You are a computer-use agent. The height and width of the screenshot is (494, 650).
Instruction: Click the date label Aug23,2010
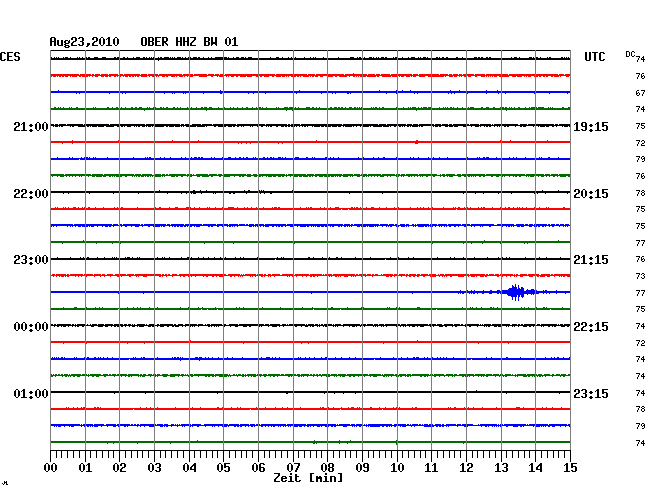pyautogui.click(x=85, y=42)
